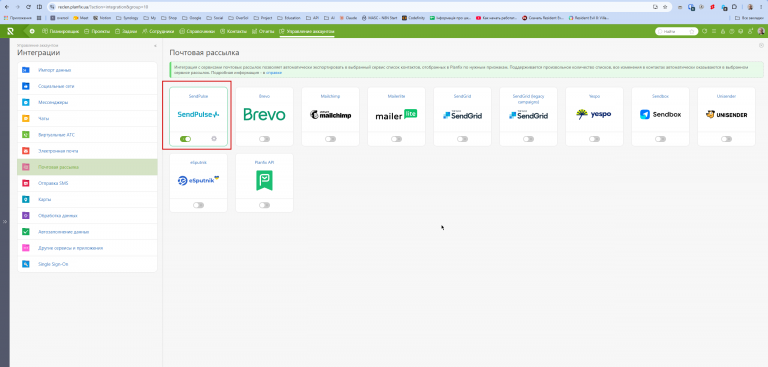This screenshot has width=768, height=367.
Task: Open Импорт данных integrations category
Action: coord(87,70)
